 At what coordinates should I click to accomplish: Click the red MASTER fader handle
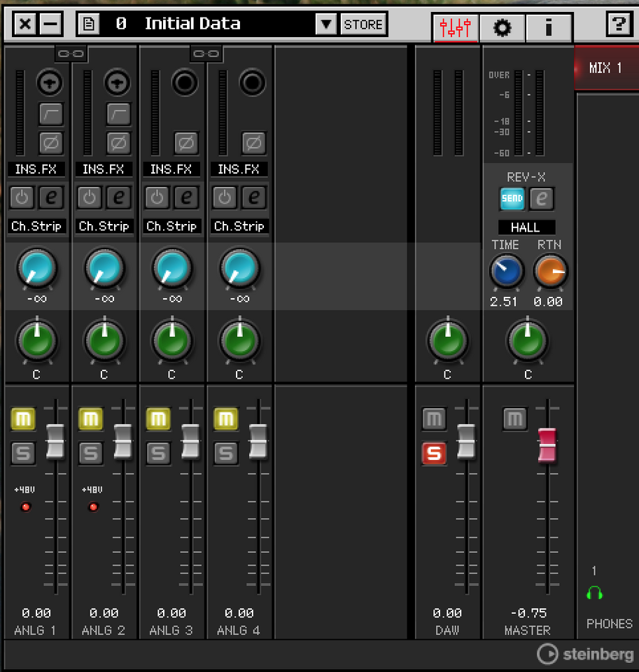(x=547, y=445)
